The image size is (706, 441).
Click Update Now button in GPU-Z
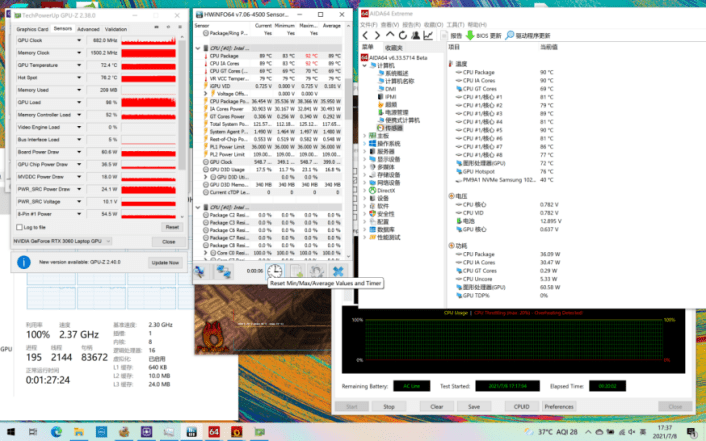165,262
